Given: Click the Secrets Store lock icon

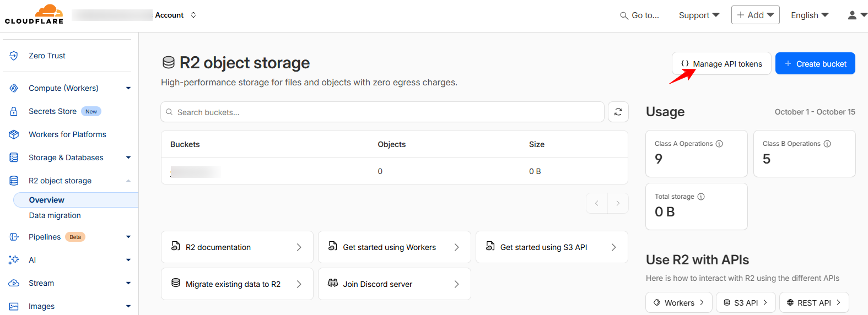Looking at the screenshot, I should (x=14, y=111).
